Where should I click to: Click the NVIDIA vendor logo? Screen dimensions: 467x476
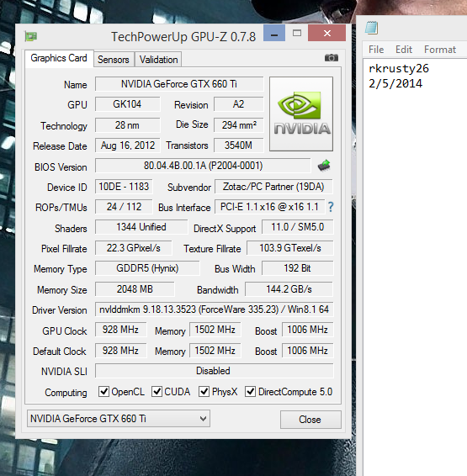coord(301,114)
